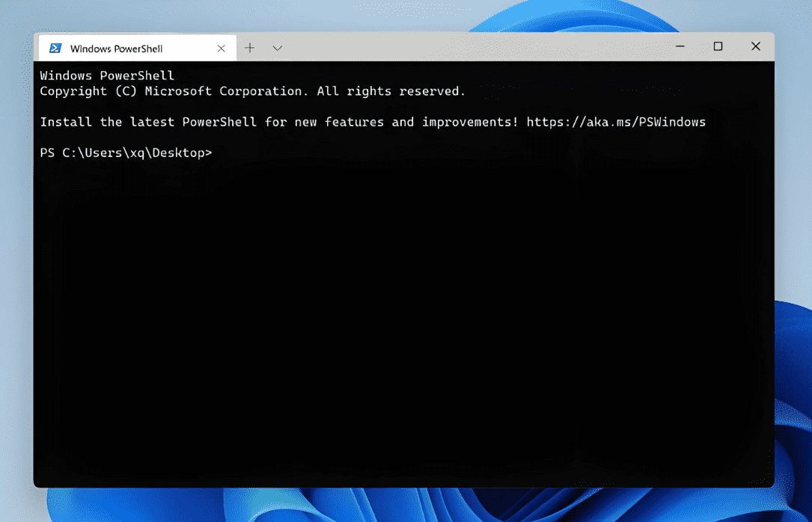Click the desktop wallpaper below the terminal
The width and height of the screenshot is (812, 522).
click(404, 505)
